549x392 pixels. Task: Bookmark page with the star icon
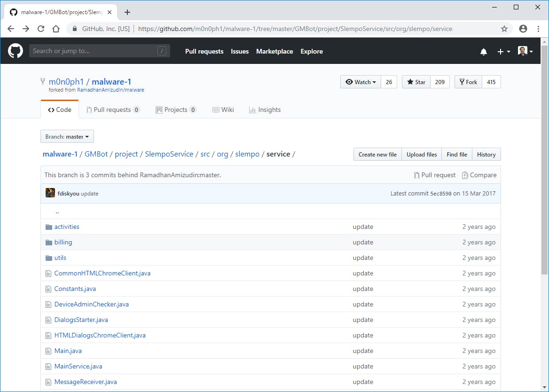(504, 29)
